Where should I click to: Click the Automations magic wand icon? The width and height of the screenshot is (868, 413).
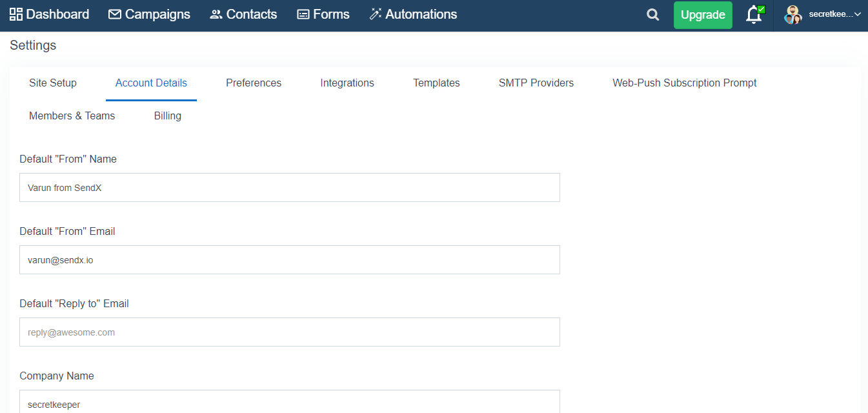(x=376, y=14)
